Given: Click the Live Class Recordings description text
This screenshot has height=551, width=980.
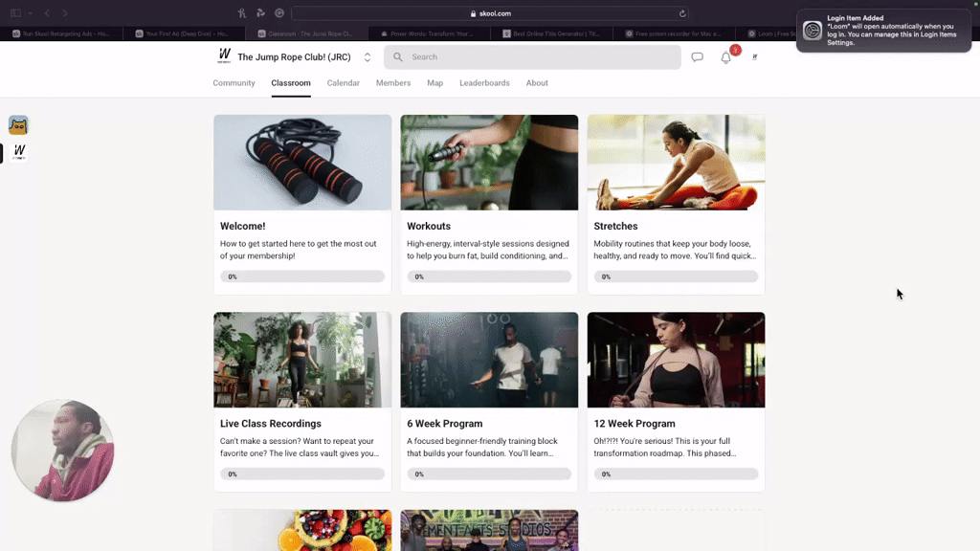Looking at the screenshot, I should click(300, 448).
